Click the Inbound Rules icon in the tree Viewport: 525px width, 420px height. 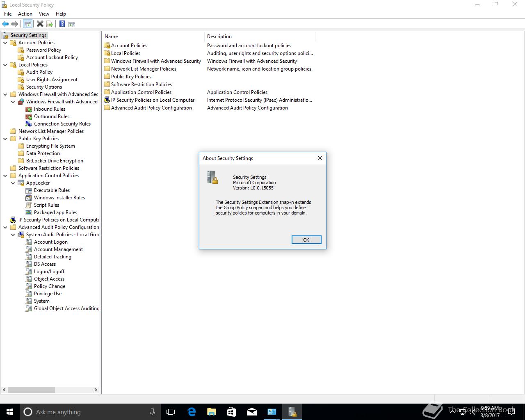(x=29, y=109)
